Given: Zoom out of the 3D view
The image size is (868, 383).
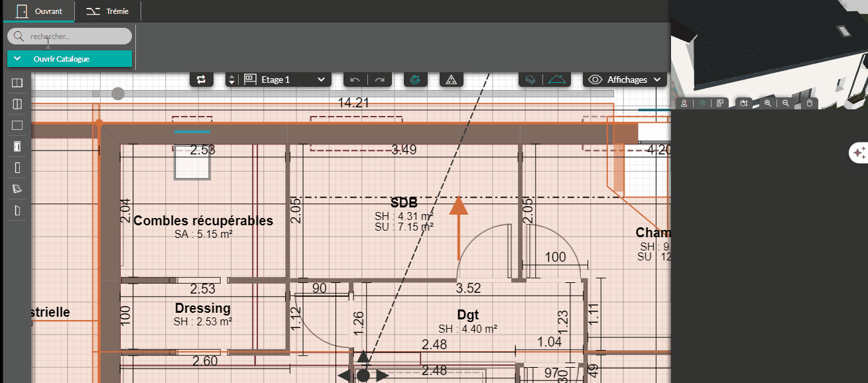Looking at the screenshot, I should coord(786,103).
